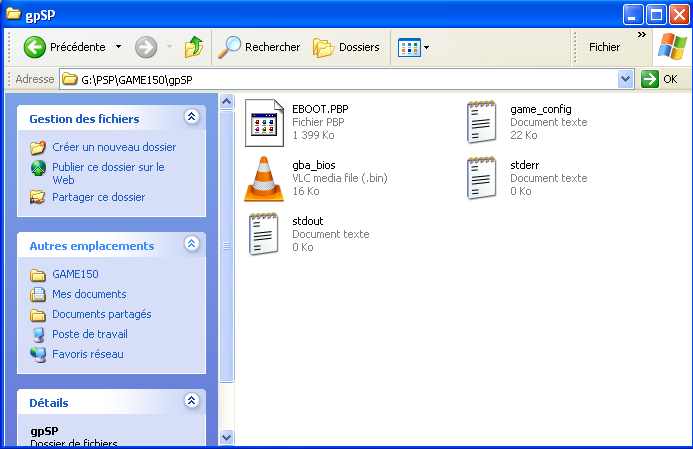
Task: Click sidebar scrollbar up arrow
Action: click(x=226, y=102)
